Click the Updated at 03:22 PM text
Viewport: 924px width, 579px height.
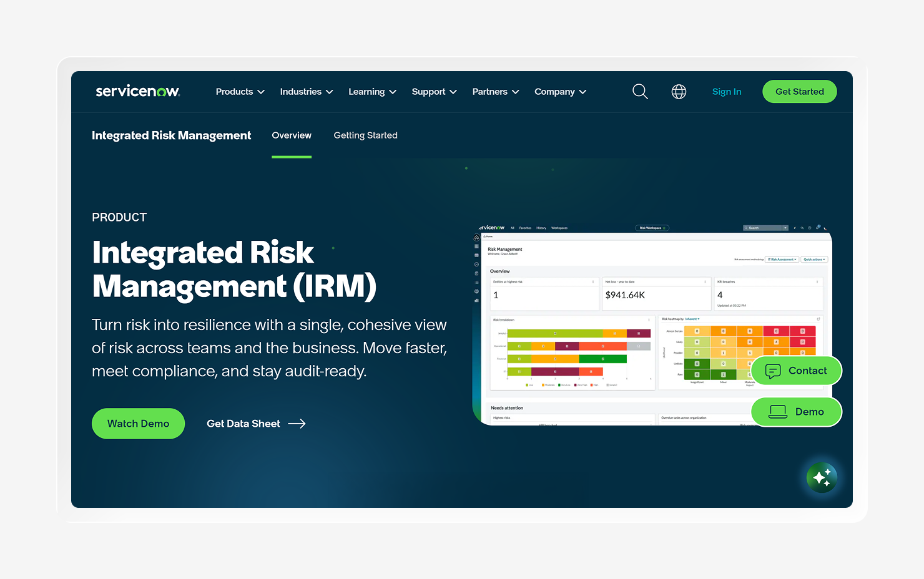pyautogui.click(x=732, y=306)
